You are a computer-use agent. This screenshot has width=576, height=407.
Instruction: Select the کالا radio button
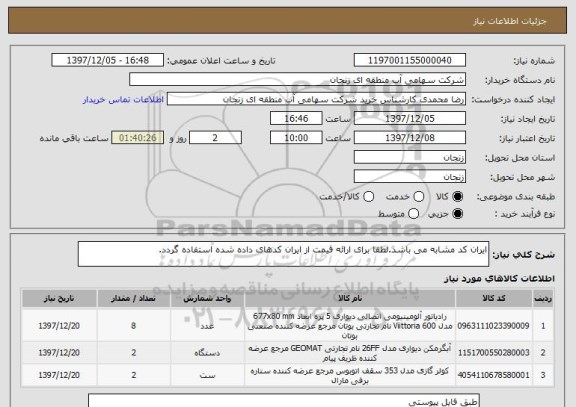click(457, 197)
